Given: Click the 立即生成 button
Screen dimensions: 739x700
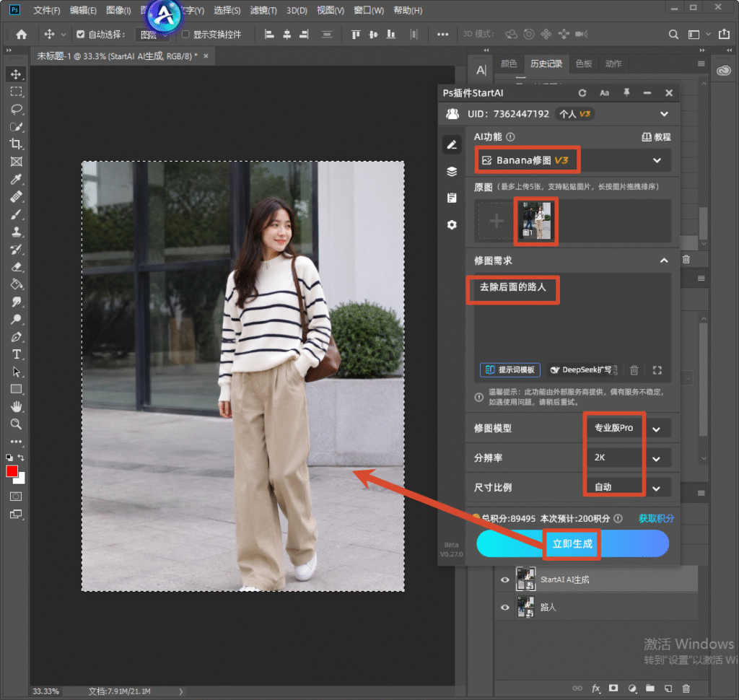Looking at the screenshot, I should pos(572,543).
